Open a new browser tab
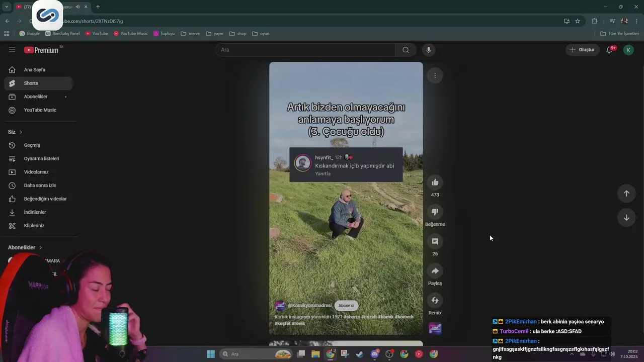Image resolution: width=644 pixels, height=362 pixels. tap(98, 7)
